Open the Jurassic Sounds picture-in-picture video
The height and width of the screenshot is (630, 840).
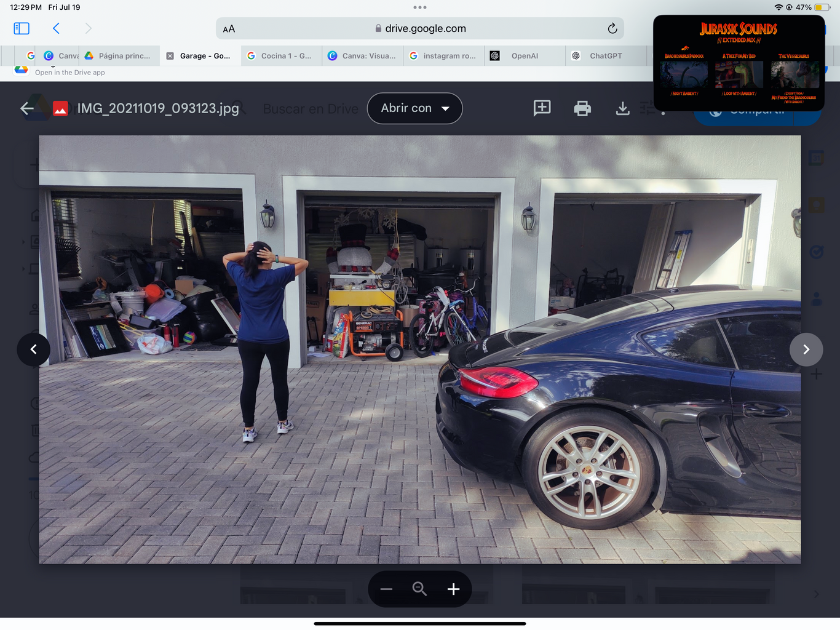(739, 63)
